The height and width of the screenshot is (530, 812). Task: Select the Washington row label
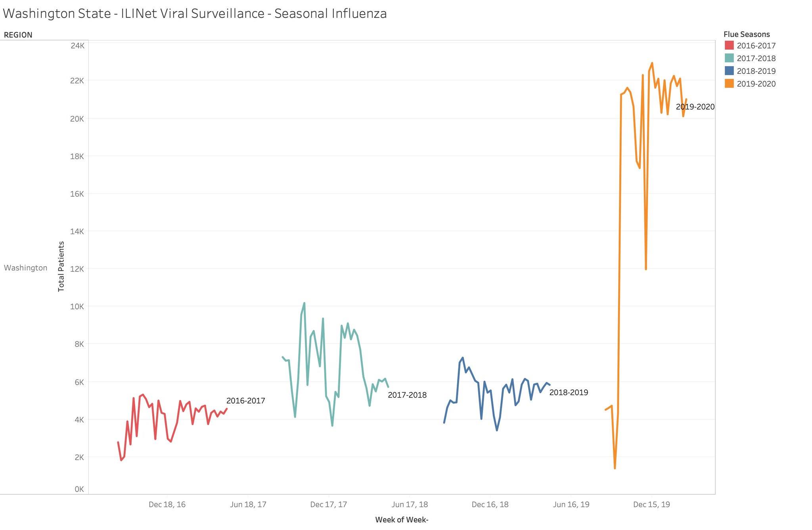pos(25,268)
